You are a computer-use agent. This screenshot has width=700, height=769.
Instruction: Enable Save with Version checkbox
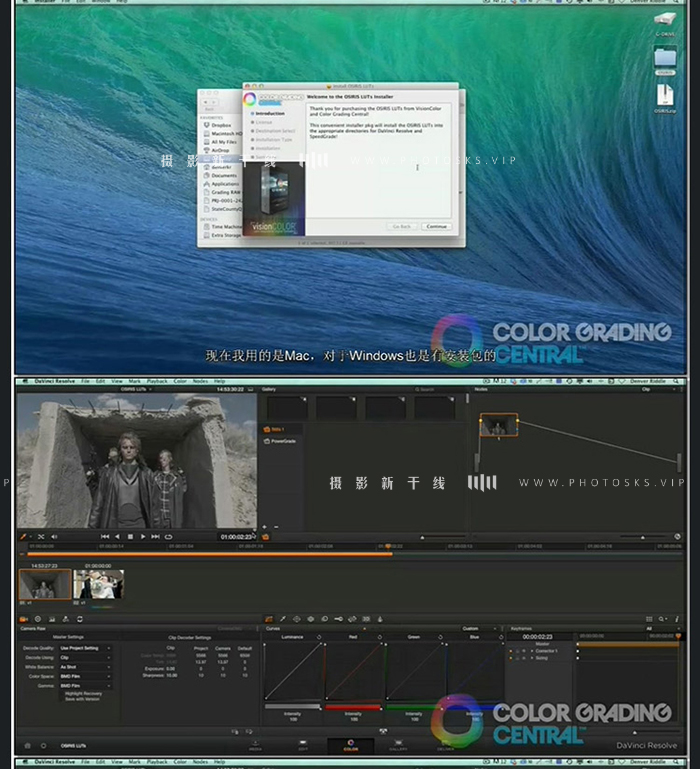pos(62,699)
